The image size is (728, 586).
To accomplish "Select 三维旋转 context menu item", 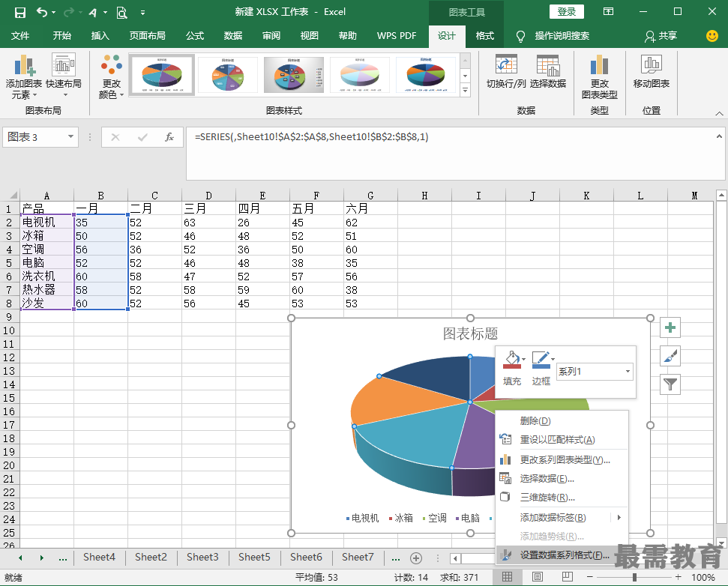I will point(562,498).
